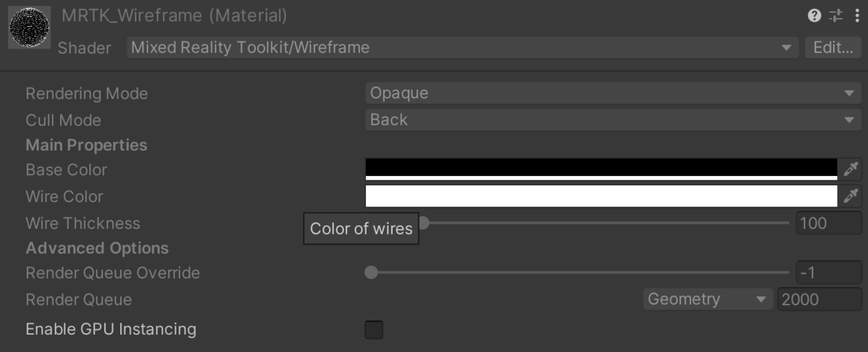Click the shader Edit... button
The height and width of the screenshot is (352, 868).
[x=833, y=48]
